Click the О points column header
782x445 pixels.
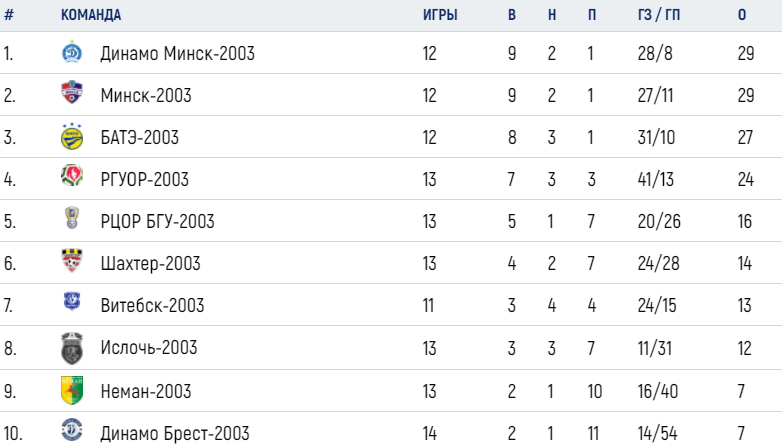click(742, 15)
